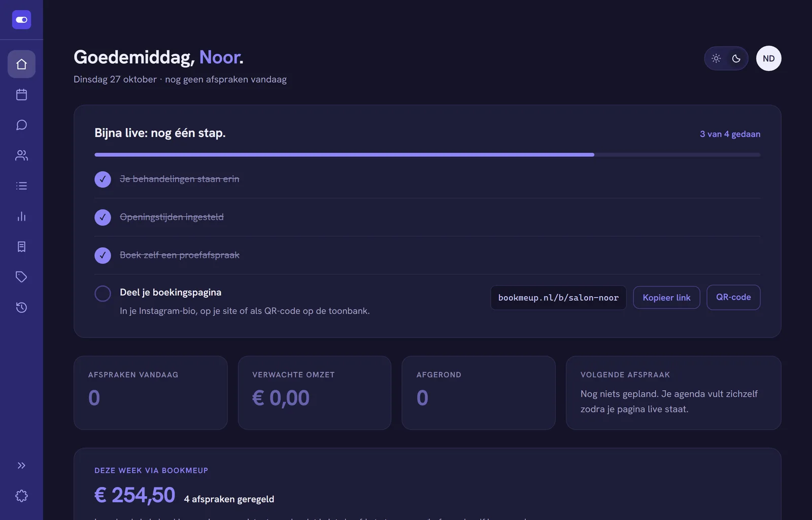Uncheck 'Openingstijden ingesteld' step
Screen dimensions: 812x520
103,217
